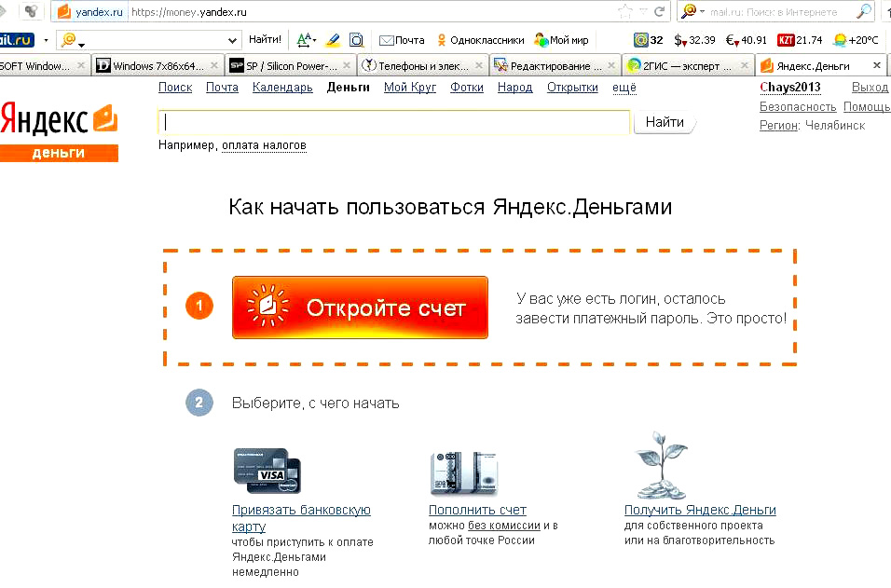Open the Помощь link
The image size is (891, 588).
867,107
